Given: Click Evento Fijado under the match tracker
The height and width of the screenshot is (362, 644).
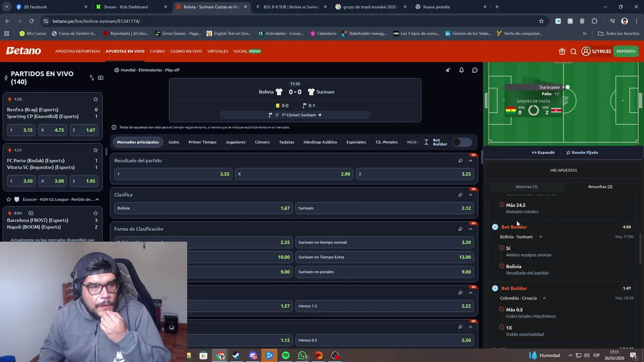Looking at the screenshot, I should 582,152.
